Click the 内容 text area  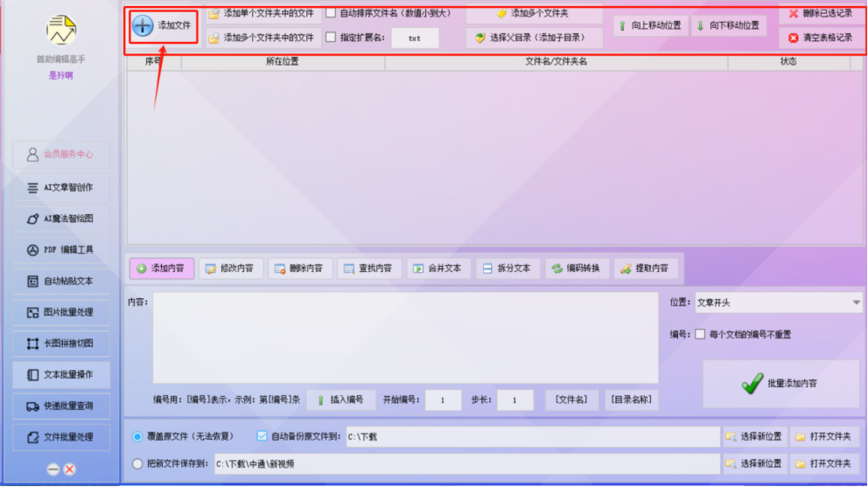(406, 338)
